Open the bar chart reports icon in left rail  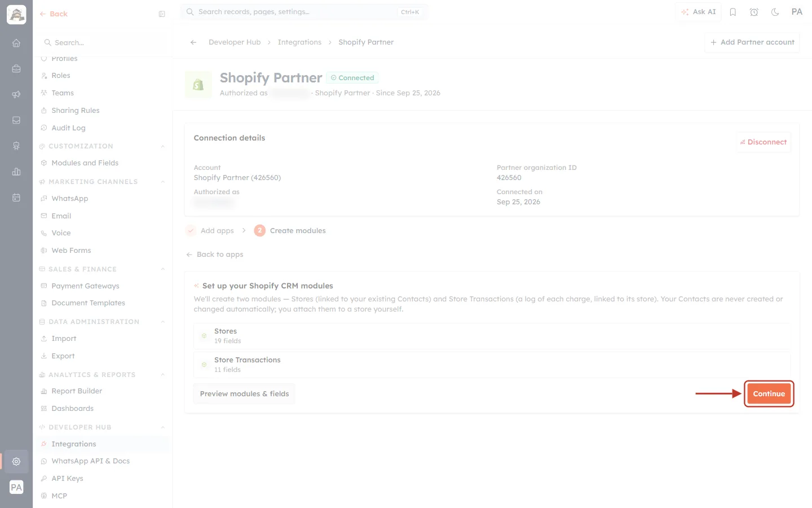(16, 172)
